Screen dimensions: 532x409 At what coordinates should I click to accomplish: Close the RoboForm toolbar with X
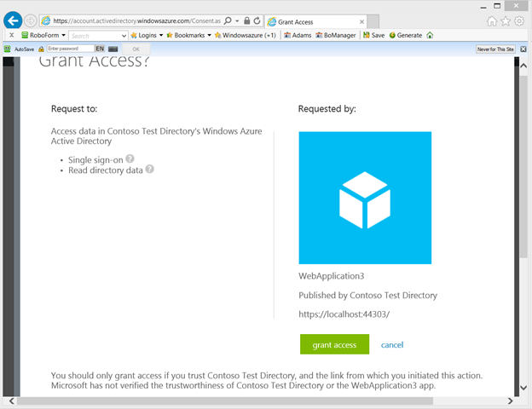click(x=12, y=35)
